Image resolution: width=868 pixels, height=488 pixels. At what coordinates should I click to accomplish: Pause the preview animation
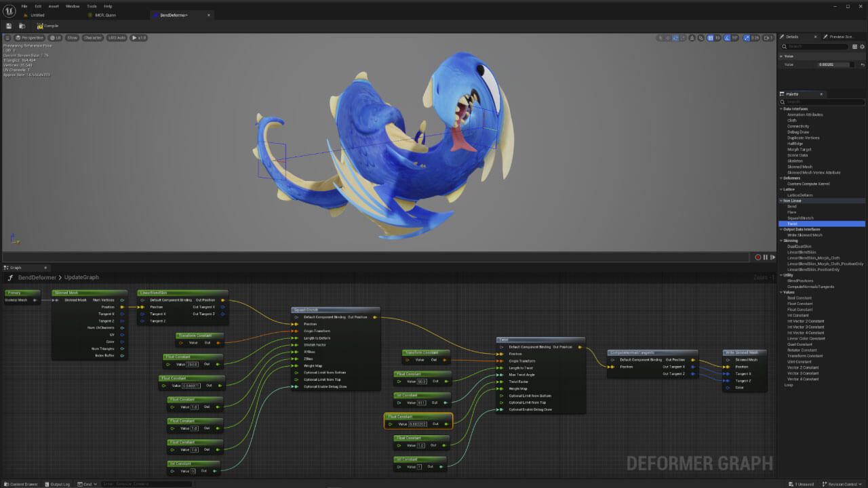point(766,257)
